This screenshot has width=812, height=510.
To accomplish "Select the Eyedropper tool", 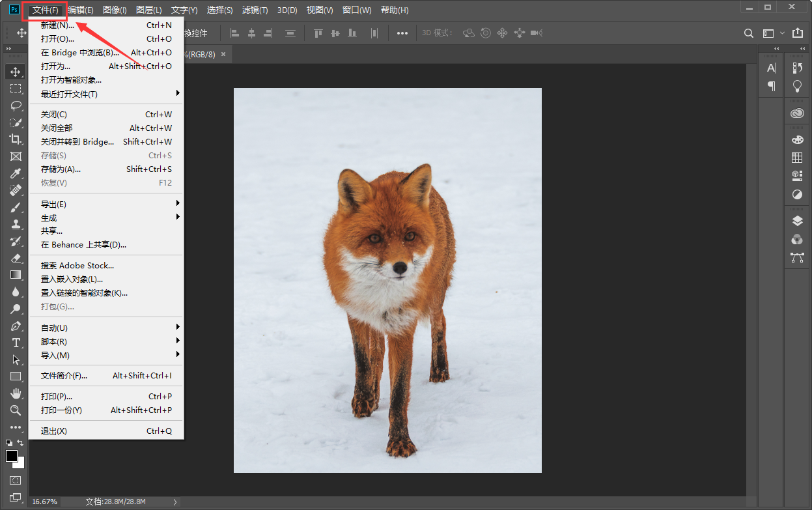I will click(x=16, y=173).
